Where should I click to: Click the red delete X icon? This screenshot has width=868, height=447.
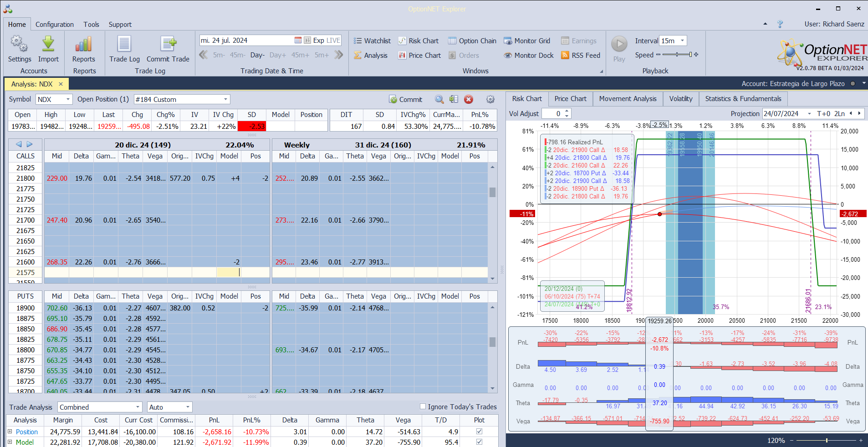click(x=469, y=99)
